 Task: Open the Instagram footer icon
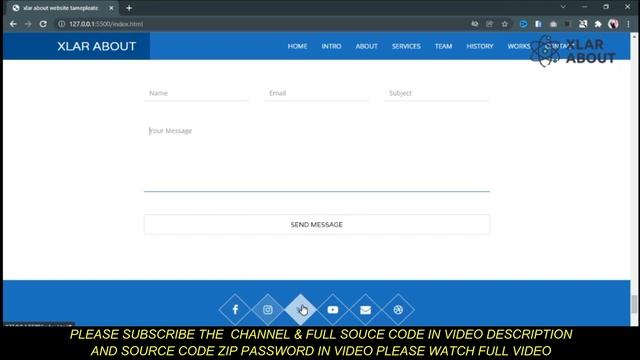(268, 310)
